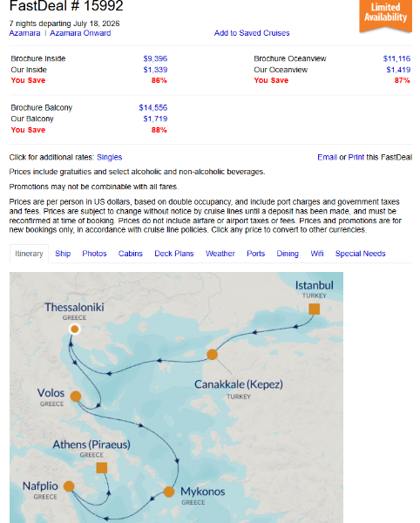
Task: Open the Special Needs tab
Action: [361, 254]
